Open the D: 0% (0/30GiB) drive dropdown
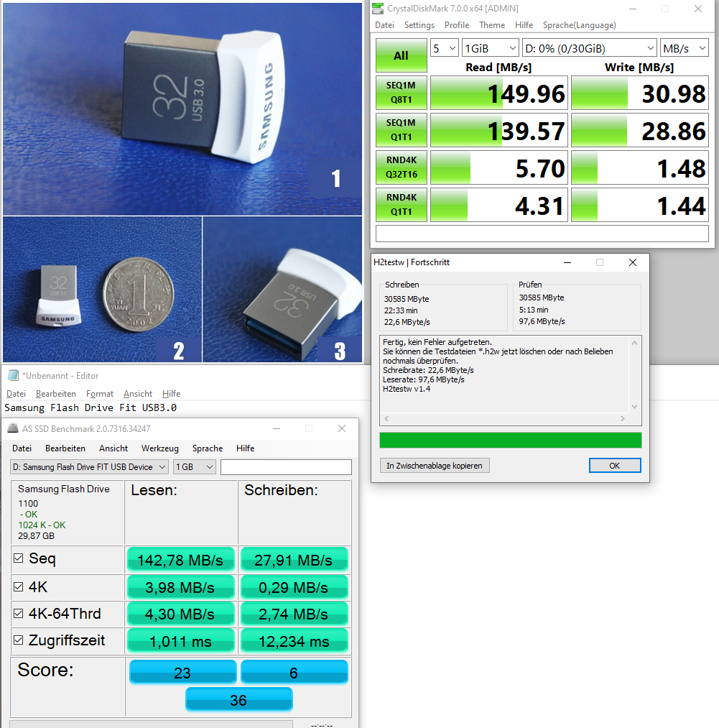Screen dimensions: 719x728 point(589,48)
